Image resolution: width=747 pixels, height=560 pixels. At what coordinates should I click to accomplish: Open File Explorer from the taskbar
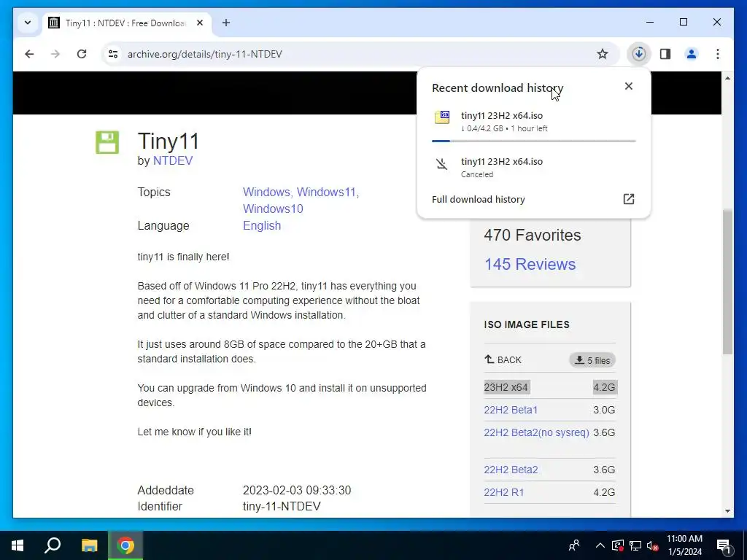89,545
